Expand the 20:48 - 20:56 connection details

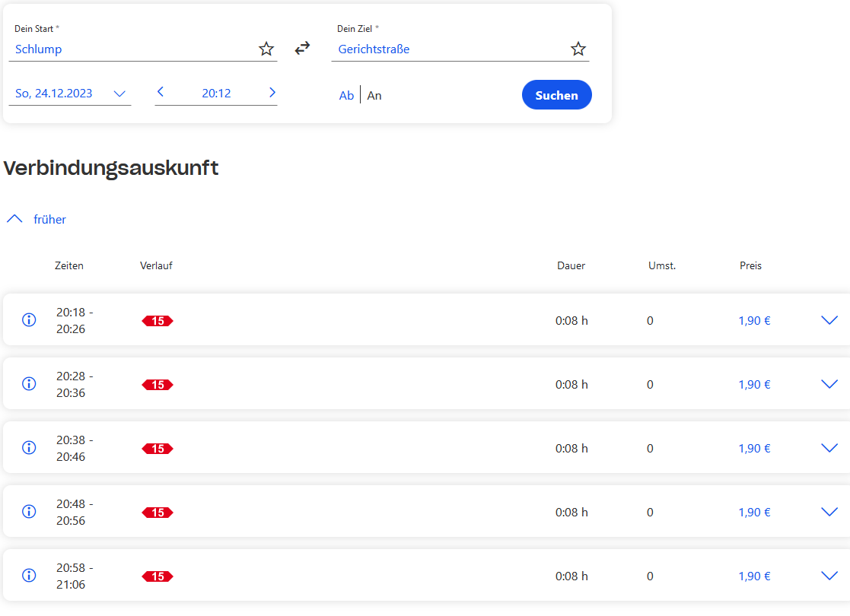point(829,512)
